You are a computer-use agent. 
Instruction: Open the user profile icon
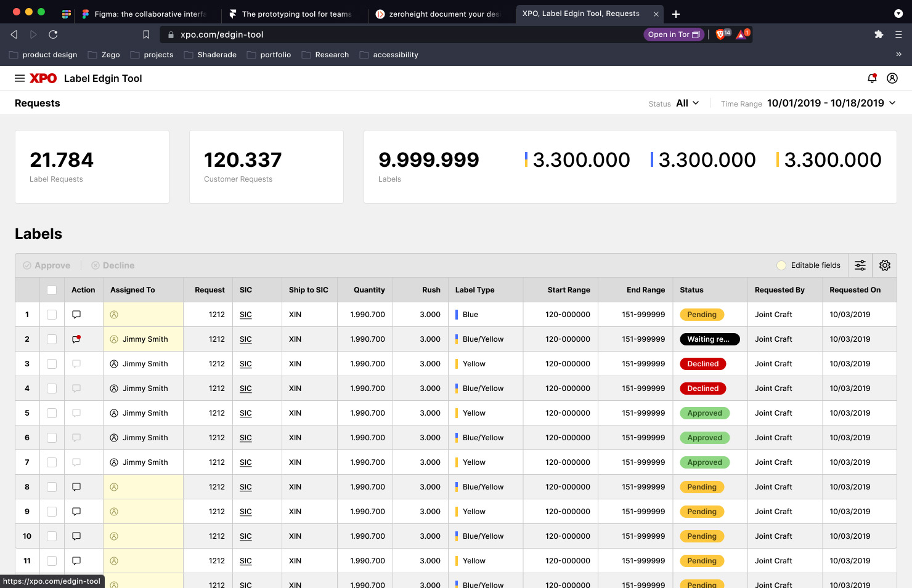click(x=892, y=78)
